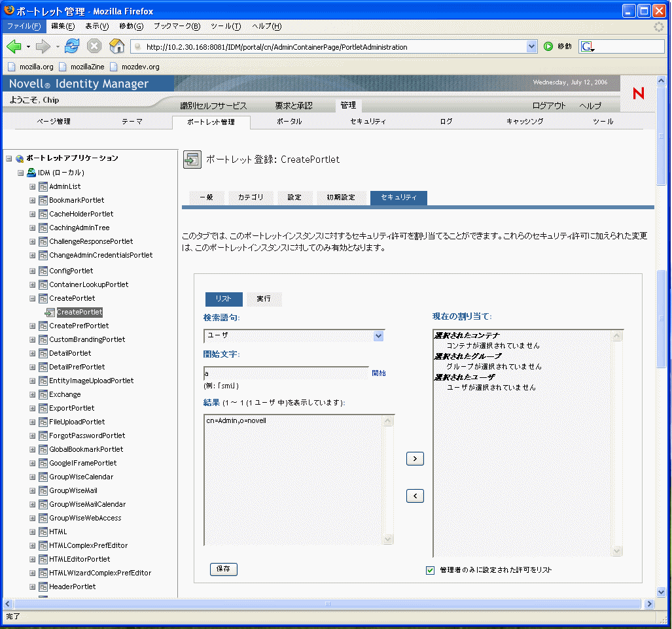Screen dimensions: 672x629
Task: Click the 開始 search link
Action: coord(378,373)
